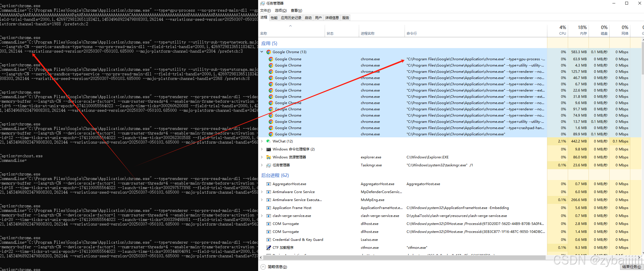Expand the Windows 资源管理器 row

[x=262, y=157]
